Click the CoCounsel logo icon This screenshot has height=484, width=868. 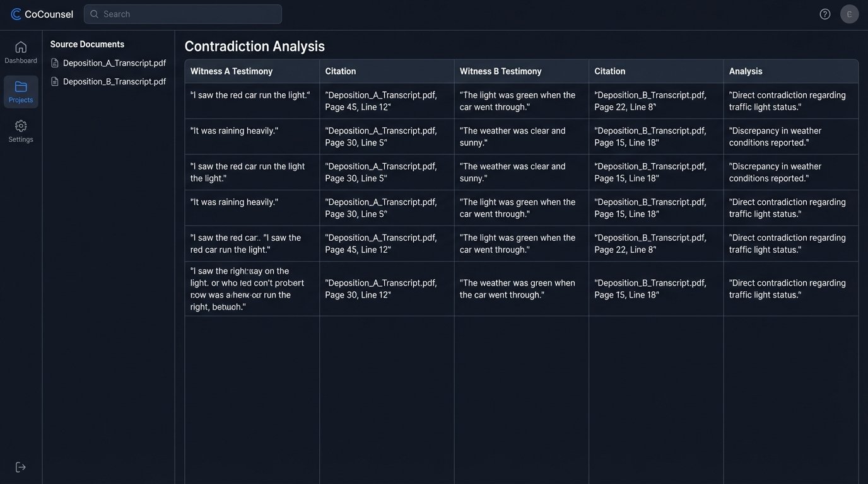point(16,13)
